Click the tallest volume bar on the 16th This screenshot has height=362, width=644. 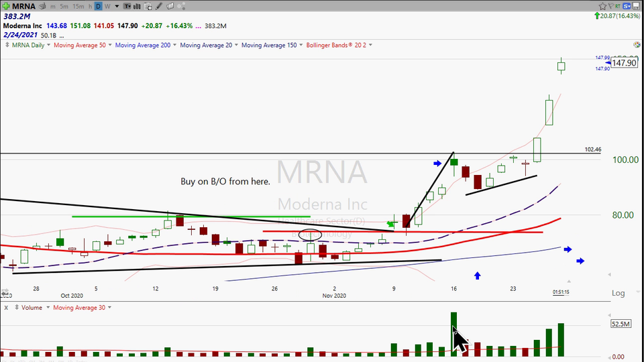[453, 334]
